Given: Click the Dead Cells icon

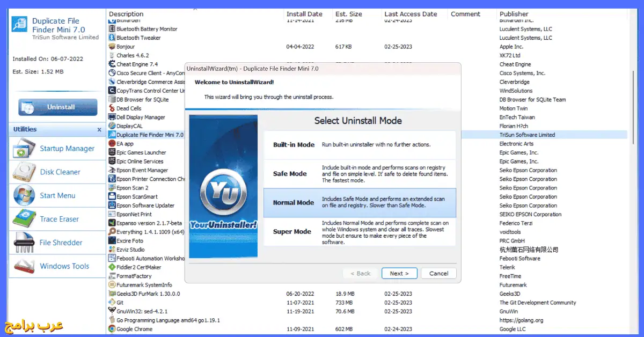Looking at the screenshot, I should click(112, 108).
